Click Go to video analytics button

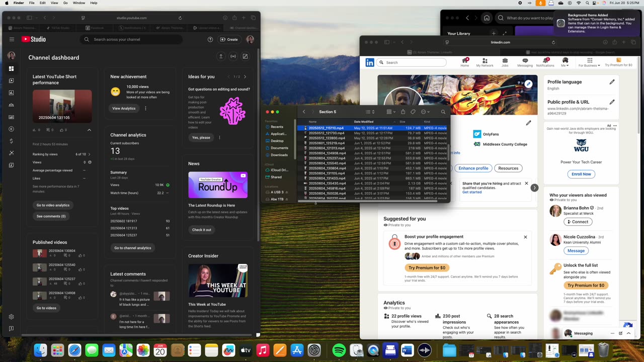tap(53, 205)
